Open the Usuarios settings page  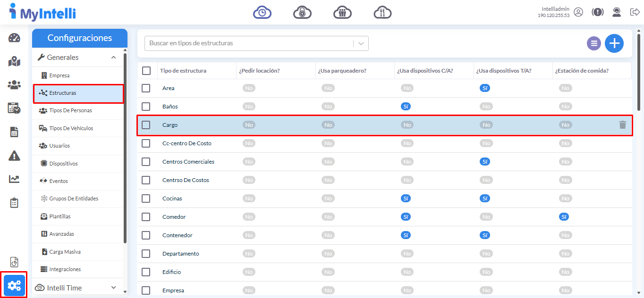pos(59,146)
